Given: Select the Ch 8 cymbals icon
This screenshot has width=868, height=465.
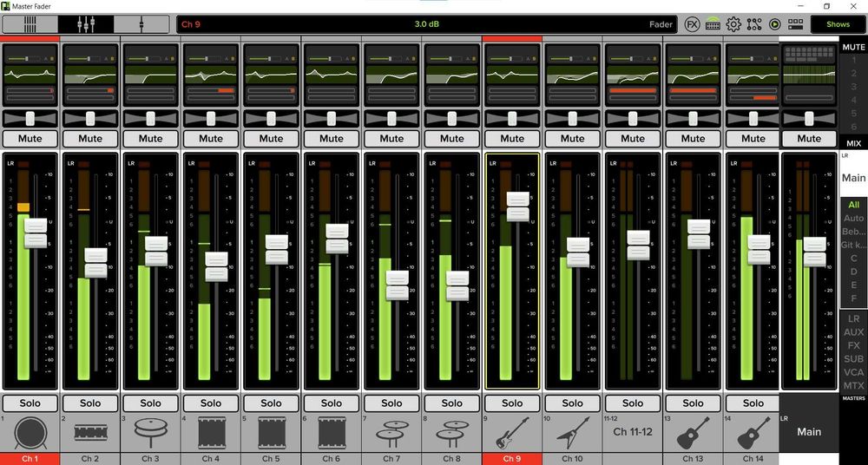Looking at the screenshot, I should click(451, 434).
